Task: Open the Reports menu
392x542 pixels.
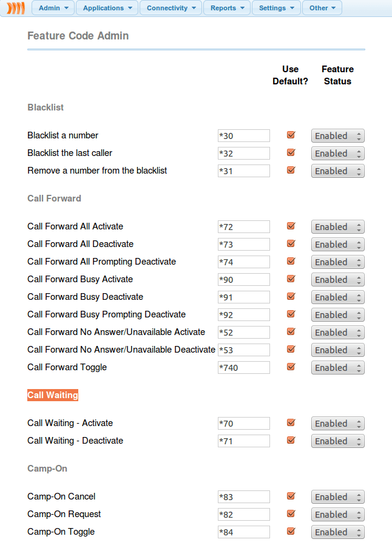Action: (227, 8)
